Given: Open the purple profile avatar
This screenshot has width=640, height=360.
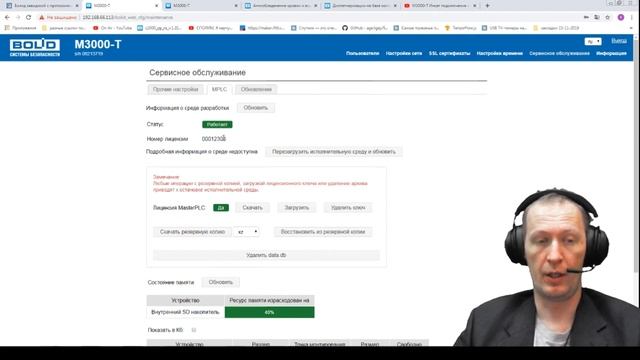Looking at the screenshot, I should point(621,18).
